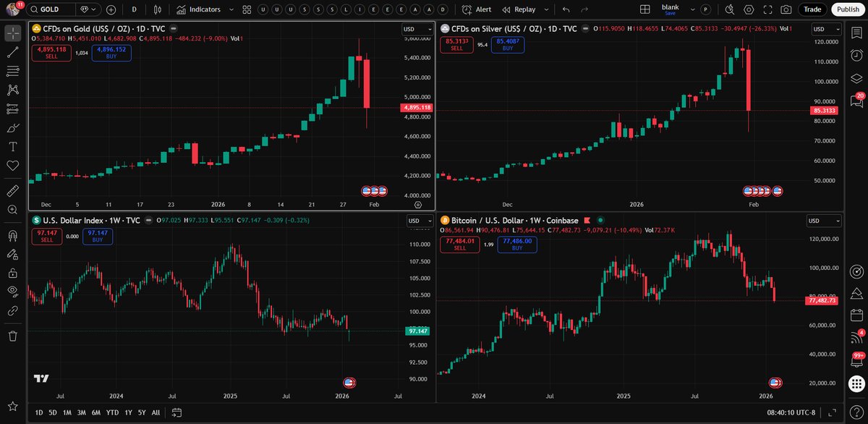This screenshot has height=424, width=868.
Task: Activate the Zoom In magnifier tool
Action: pos(12,209)
